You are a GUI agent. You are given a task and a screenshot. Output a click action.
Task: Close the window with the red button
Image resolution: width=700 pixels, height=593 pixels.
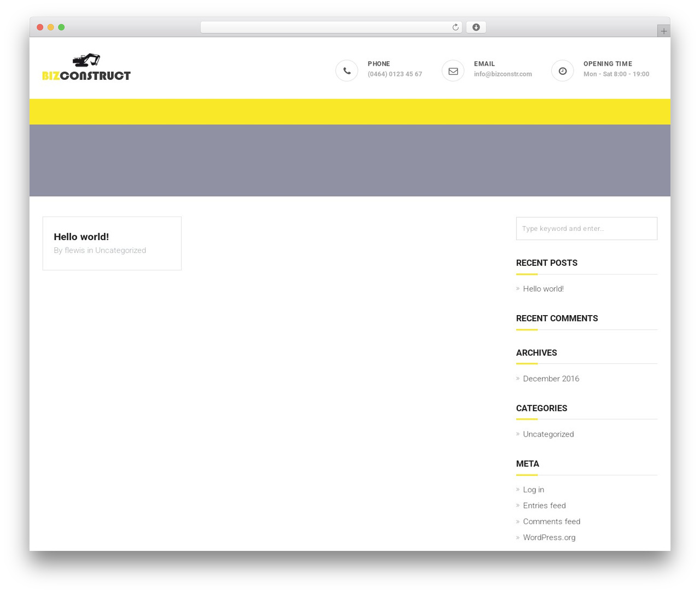[x=40, y=27]
